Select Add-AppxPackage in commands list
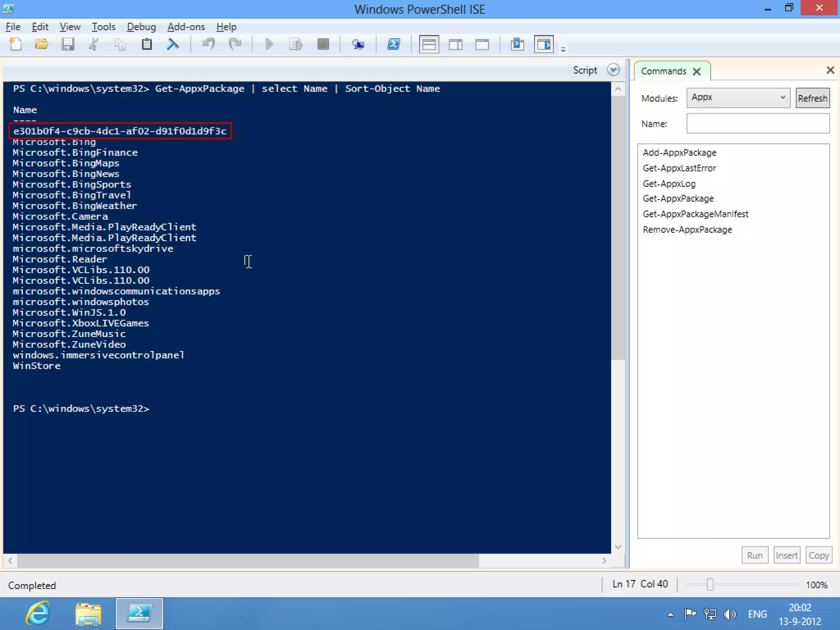The height and width of the screenshot is (630, 840). coord(679,153)
